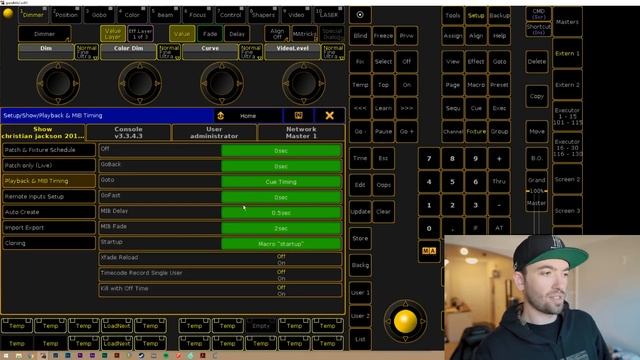Toggle the Fade layer button
The image size is (640, 360).
210,34
